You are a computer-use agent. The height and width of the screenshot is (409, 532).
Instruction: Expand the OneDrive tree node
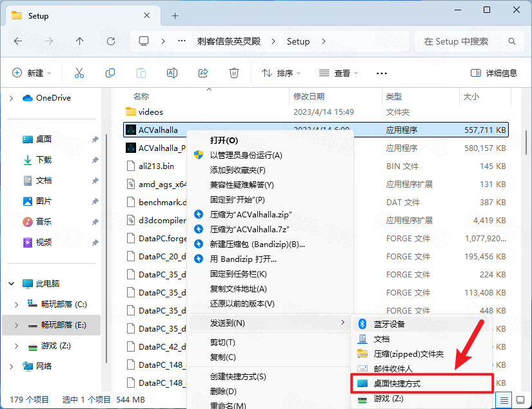point(11,98)
